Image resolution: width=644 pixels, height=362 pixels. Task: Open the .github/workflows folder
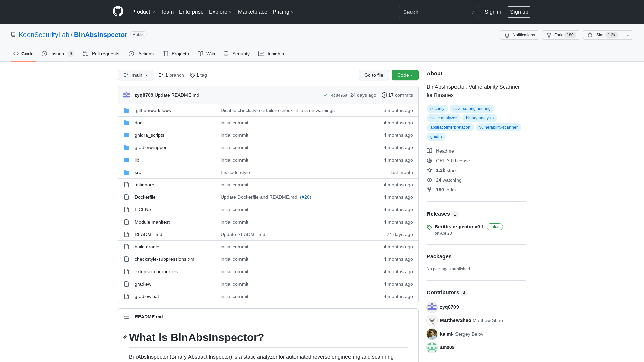click(x=153, y=110)
